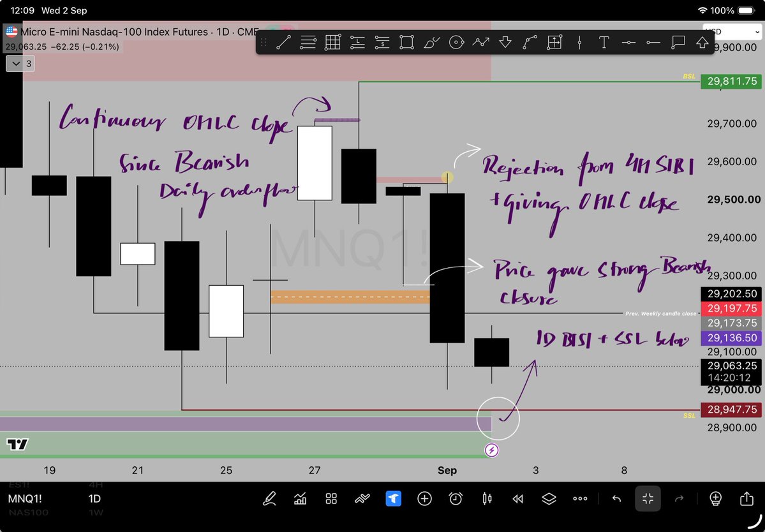
Task: Select the brush drawing tool
Action: click(431, 43)
